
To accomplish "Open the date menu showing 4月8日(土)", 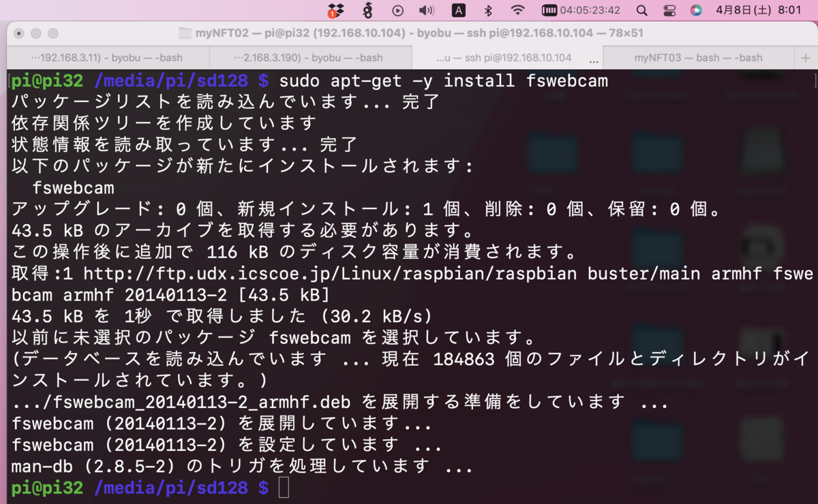I will (743, 11).
